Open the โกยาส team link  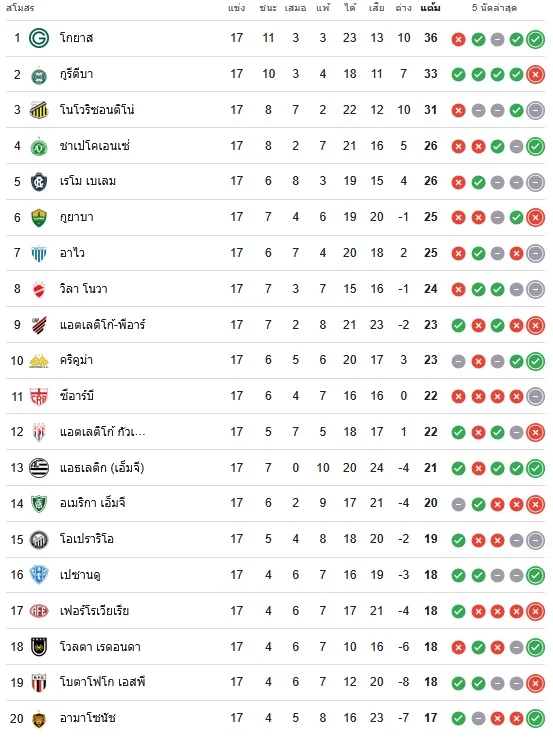pyautogui.click(x=76, y=38)
